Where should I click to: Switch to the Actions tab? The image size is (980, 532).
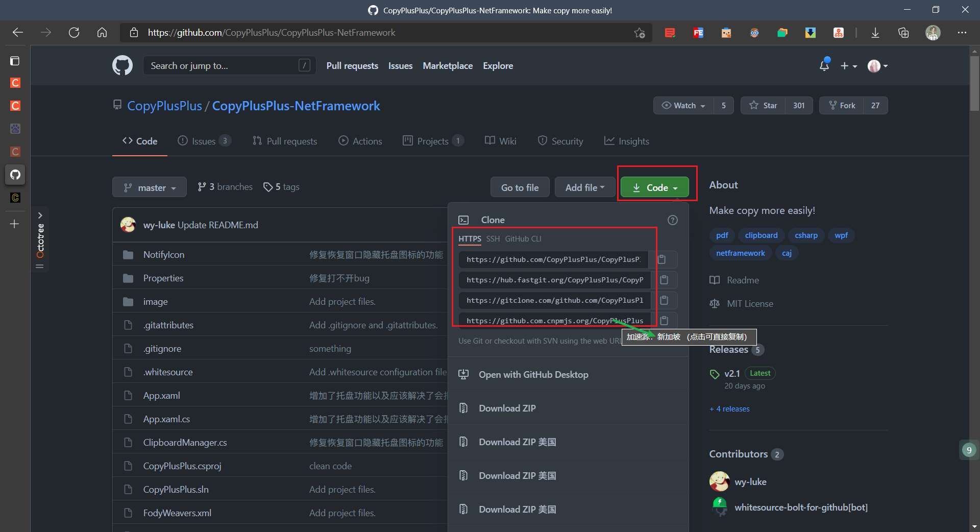click(x=360, y=141)
